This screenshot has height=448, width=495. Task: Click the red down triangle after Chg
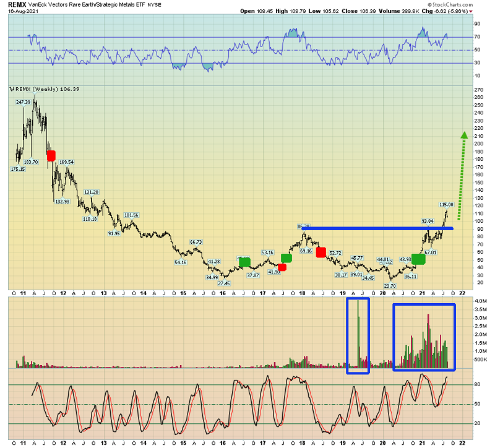click(489, 11)
